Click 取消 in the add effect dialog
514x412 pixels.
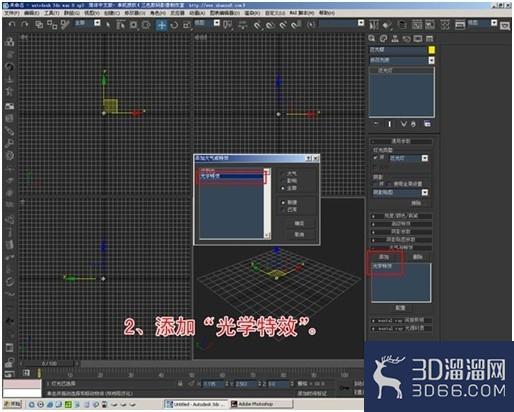[x=299, y=234]
